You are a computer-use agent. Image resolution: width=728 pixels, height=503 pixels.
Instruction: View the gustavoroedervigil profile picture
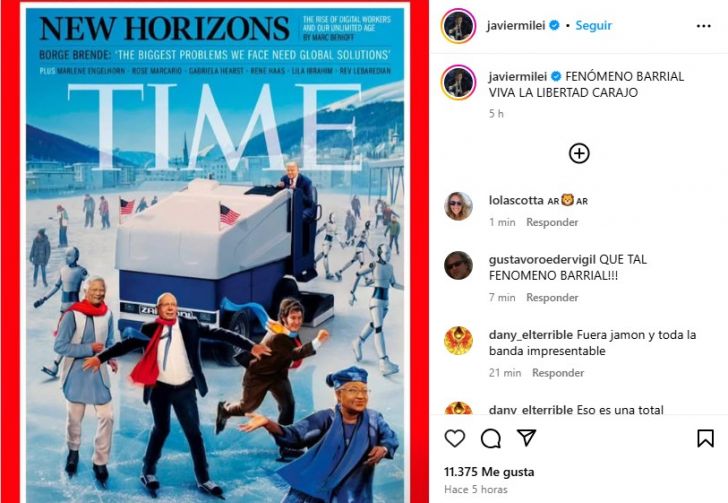[x=458, y=265]
